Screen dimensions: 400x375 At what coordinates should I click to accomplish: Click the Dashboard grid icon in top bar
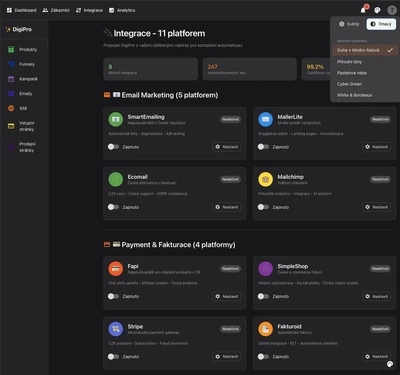pos(9,10)
